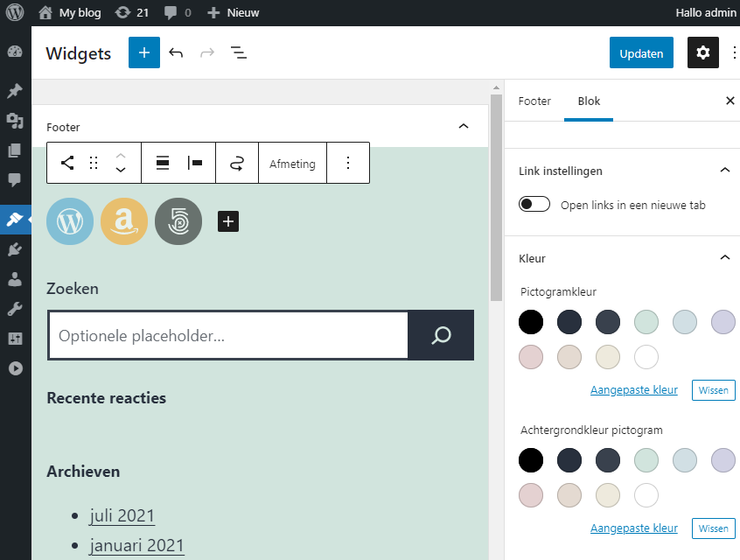This screenshot has height=560, width=740.
Task: Open Dashboard in the sidebar
Action: pos(15,52)
